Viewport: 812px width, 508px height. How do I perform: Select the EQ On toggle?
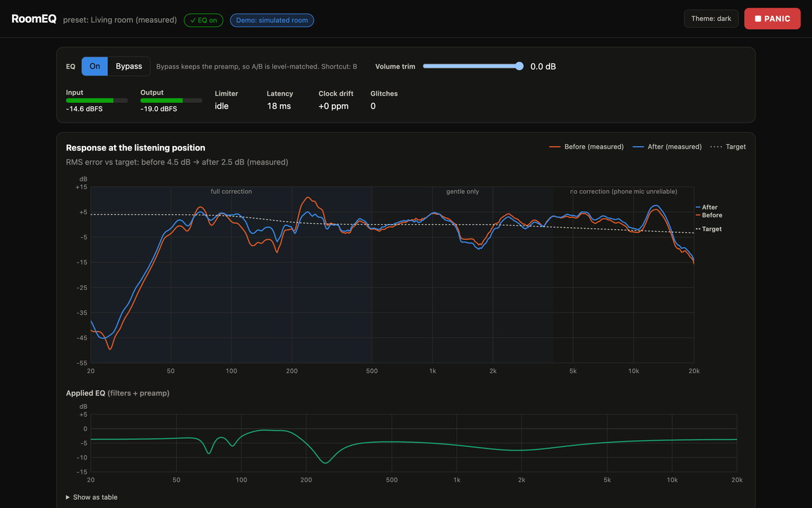[95, 66]
